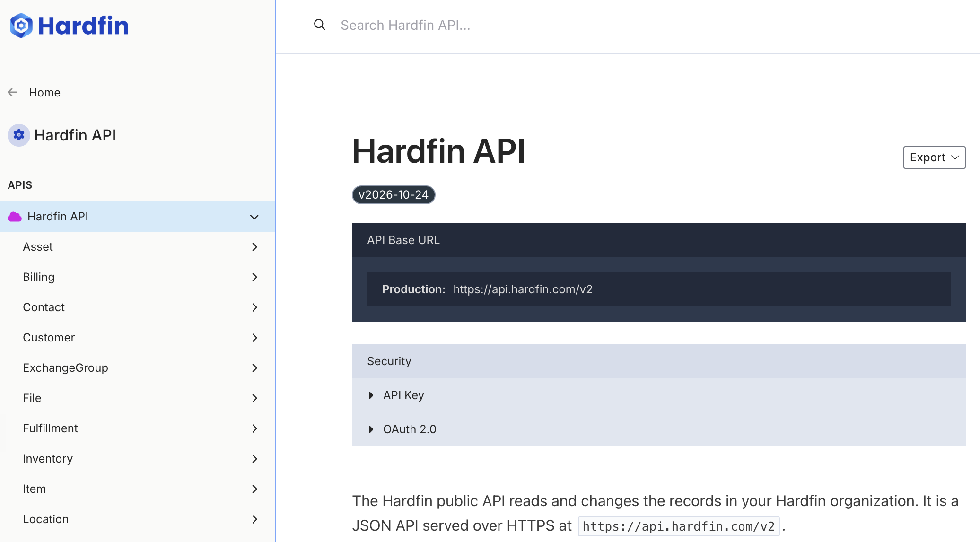Collapse the Hardfin API sidebar section chevron

click(254, 217)
